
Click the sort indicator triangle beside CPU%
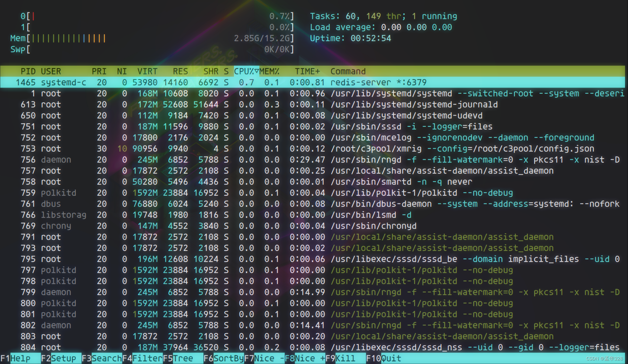(x=257, y=71)
